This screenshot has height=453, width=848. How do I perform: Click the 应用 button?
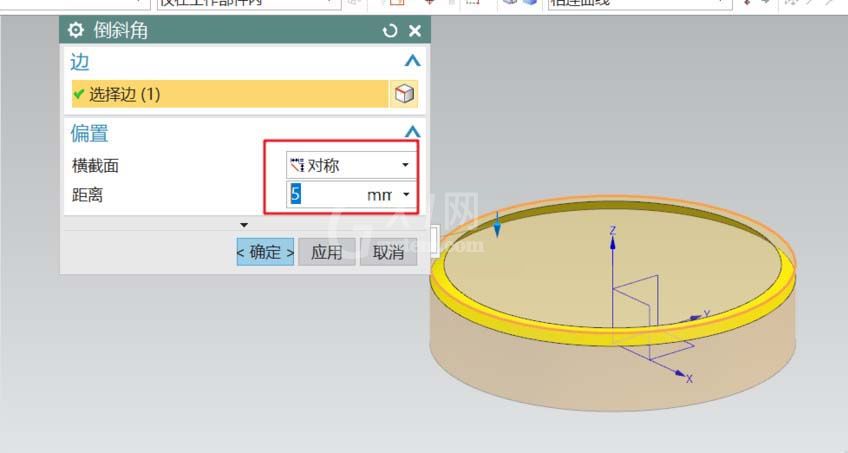click(327, 252)
